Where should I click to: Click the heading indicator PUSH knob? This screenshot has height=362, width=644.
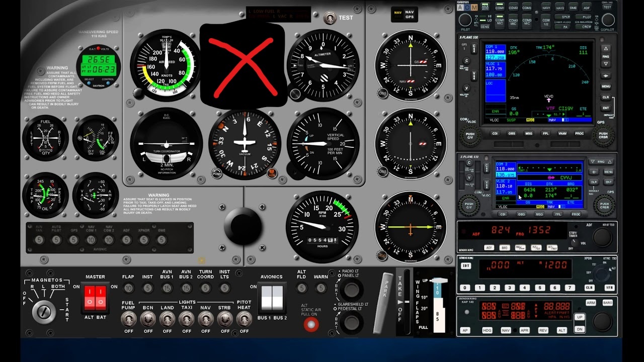pyautogui.click(x=217, y=174)
